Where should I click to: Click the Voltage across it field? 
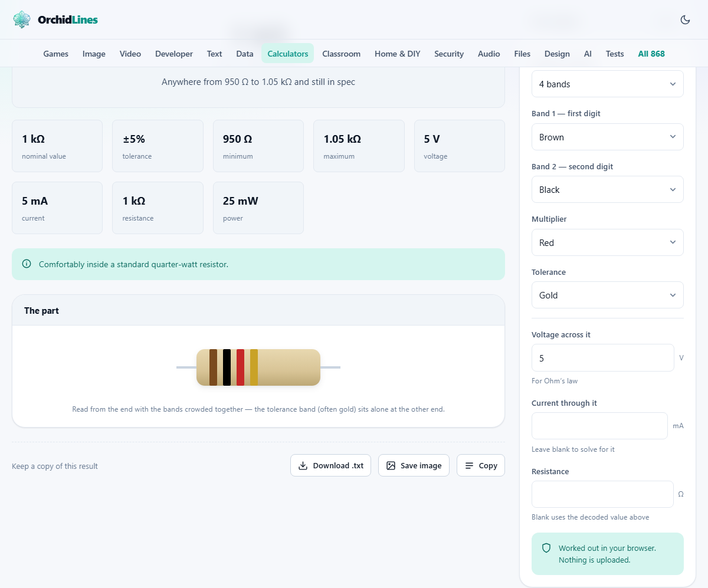[603, 358]
